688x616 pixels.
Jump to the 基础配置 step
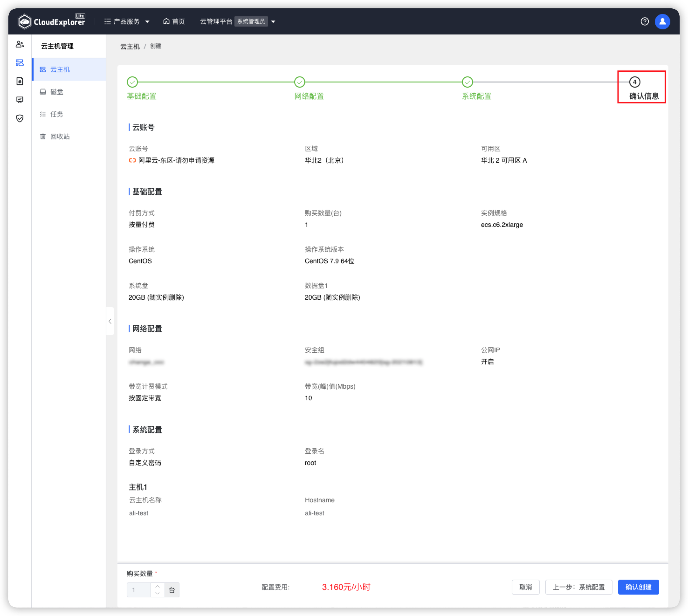[141, 88]
